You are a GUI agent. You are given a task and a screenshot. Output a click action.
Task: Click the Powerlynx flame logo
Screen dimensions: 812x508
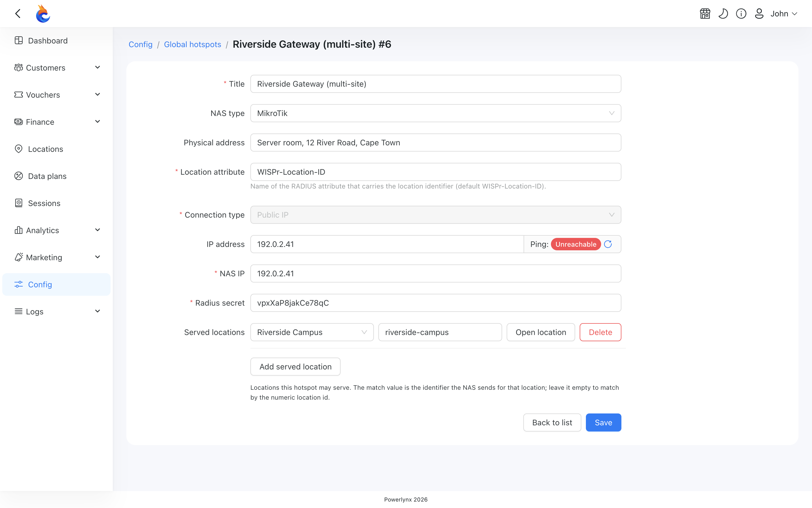pyautogui.click(x=43, y=14)
